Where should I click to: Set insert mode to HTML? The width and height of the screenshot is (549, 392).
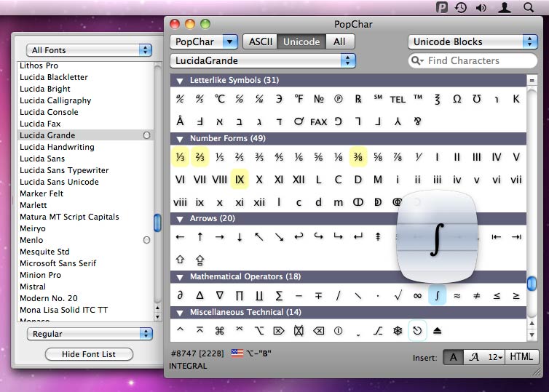pos(521,357)
